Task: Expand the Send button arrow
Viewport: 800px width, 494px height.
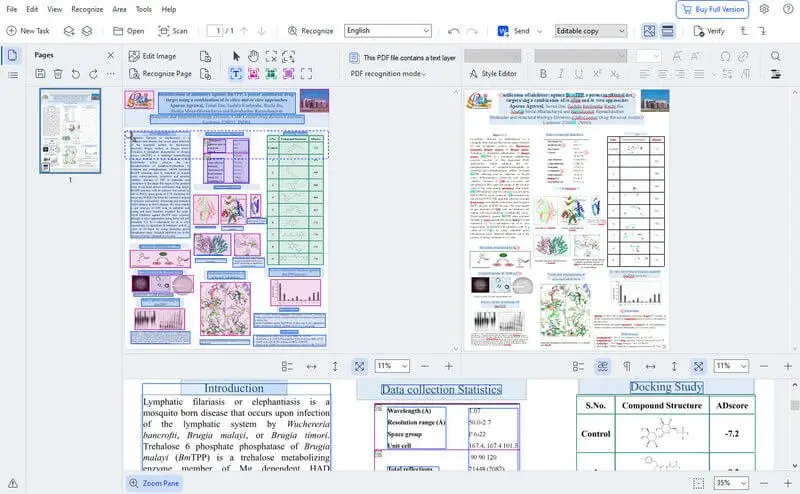Action: 539,31
